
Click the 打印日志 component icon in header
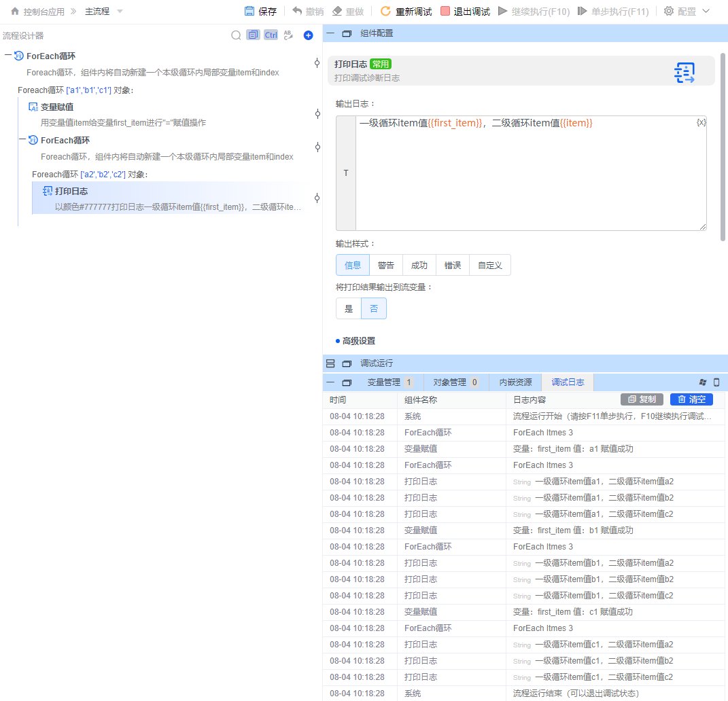684,73
